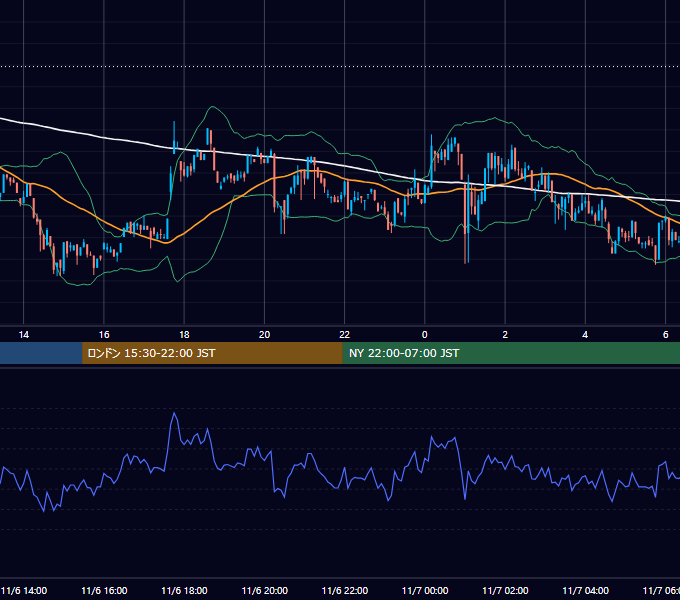Select the ロンドン 15:30-22:00 JST session bar

click(212, 353)
